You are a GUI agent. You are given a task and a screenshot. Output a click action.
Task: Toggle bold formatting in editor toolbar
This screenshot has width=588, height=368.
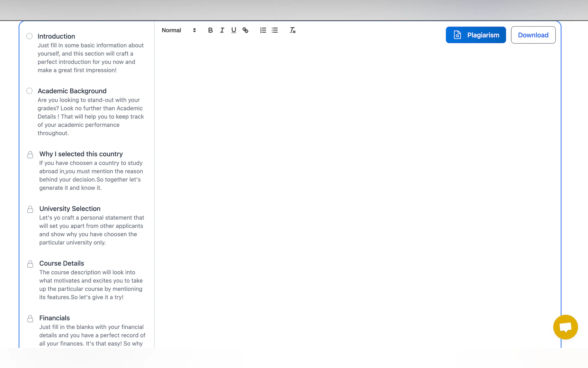[x=210, y=30]
